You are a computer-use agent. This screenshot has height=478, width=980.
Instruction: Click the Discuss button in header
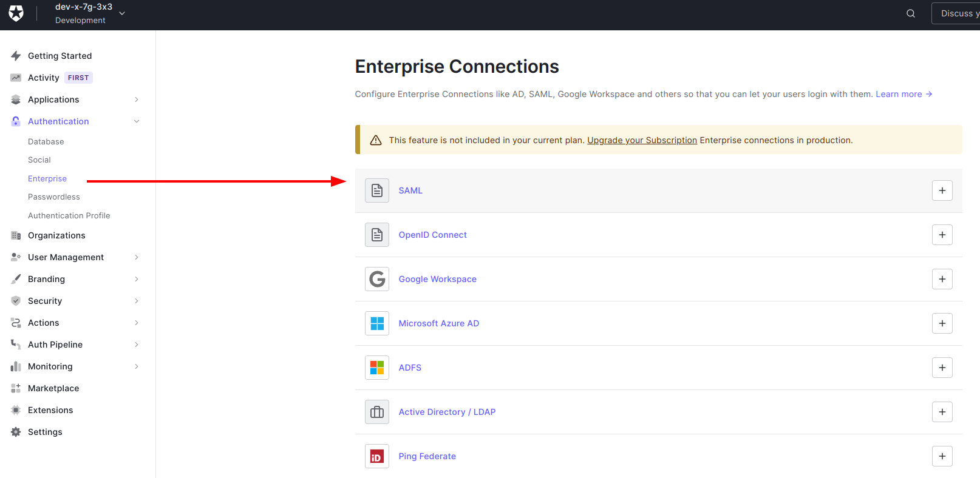coord(956,13)
